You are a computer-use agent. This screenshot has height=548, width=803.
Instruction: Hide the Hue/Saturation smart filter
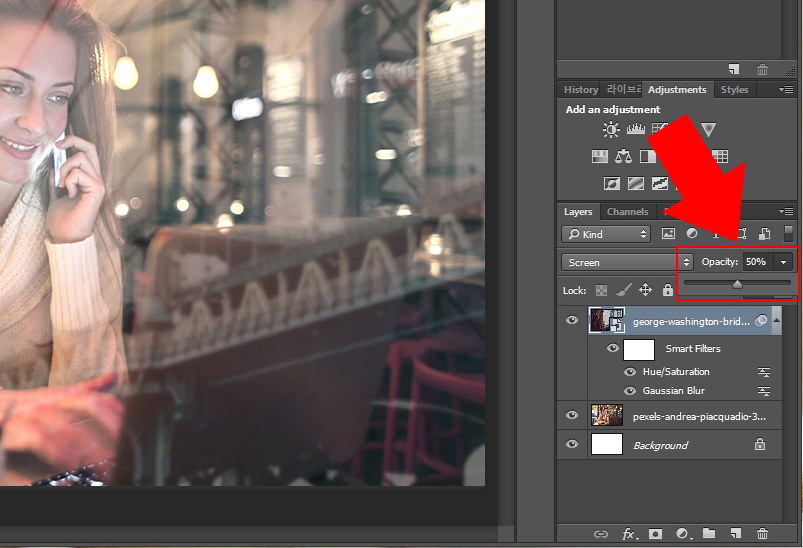(630, 372)
